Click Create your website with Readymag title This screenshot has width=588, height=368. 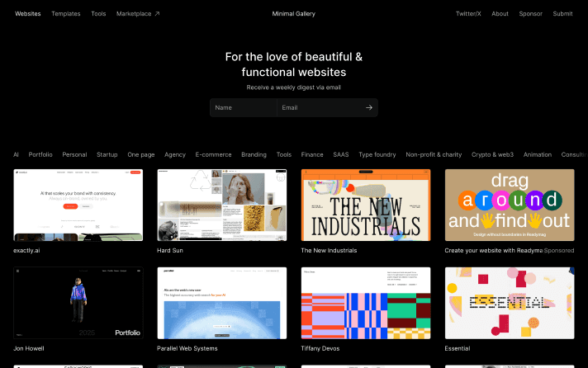click(x=494, y=251)
